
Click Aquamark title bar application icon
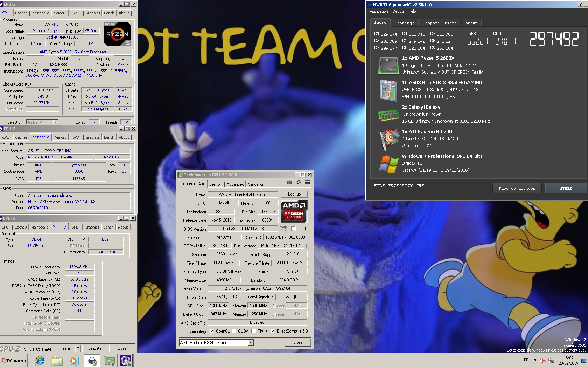[x=370, y=5]
